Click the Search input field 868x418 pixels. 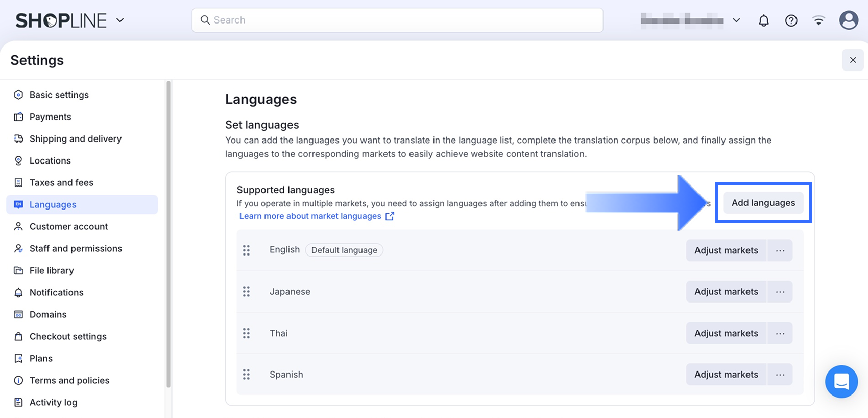point(397,20)
